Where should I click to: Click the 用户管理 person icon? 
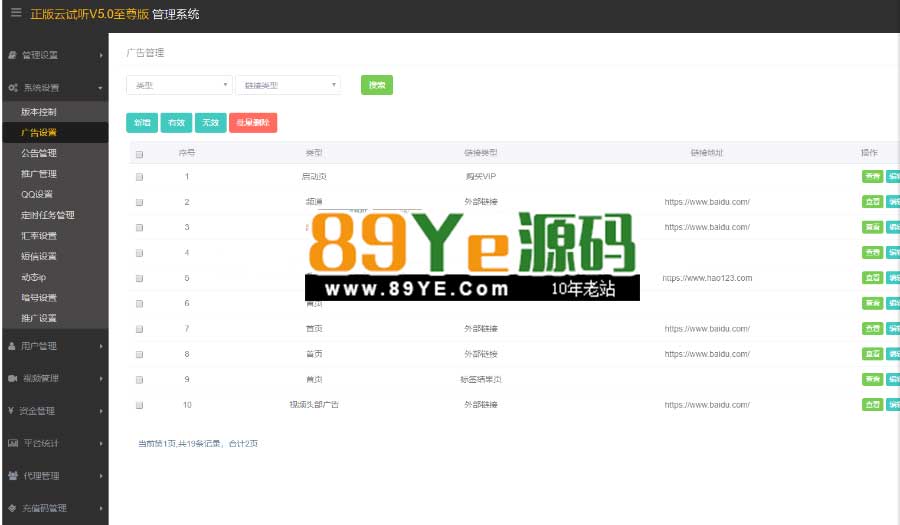pos(12,346)
